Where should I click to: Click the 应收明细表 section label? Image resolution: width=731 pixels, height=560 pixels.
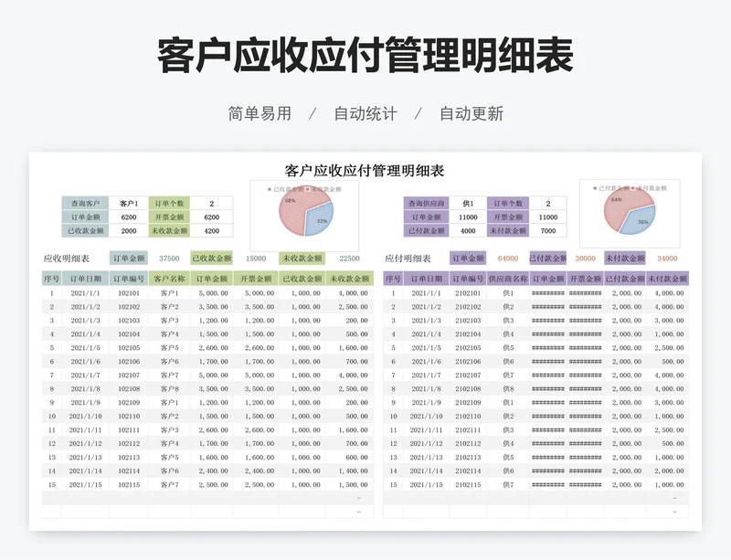pos(66,259)
